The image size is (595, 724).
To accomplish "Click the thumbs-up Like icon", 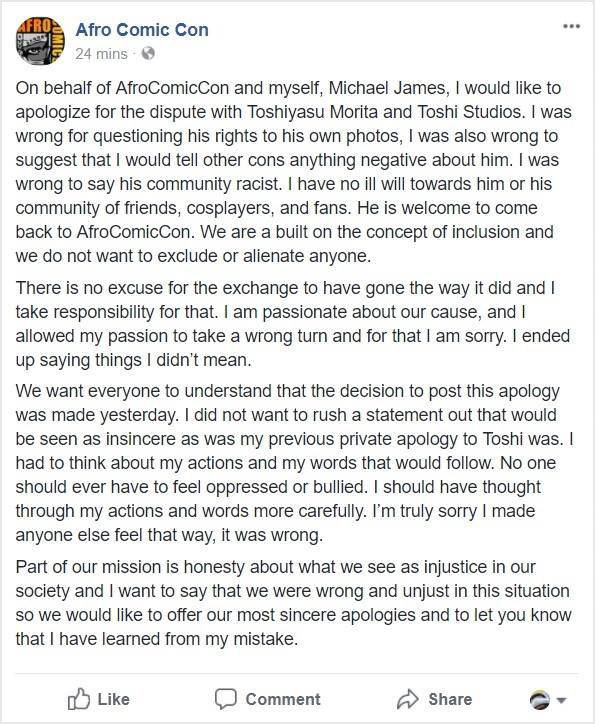I will tap(78, 699).
